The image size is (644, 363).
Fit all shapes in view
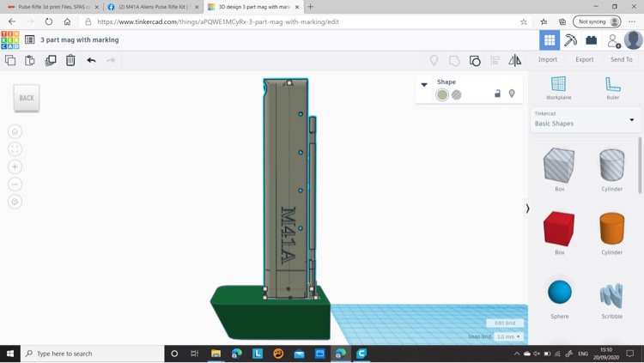(15, 149)
